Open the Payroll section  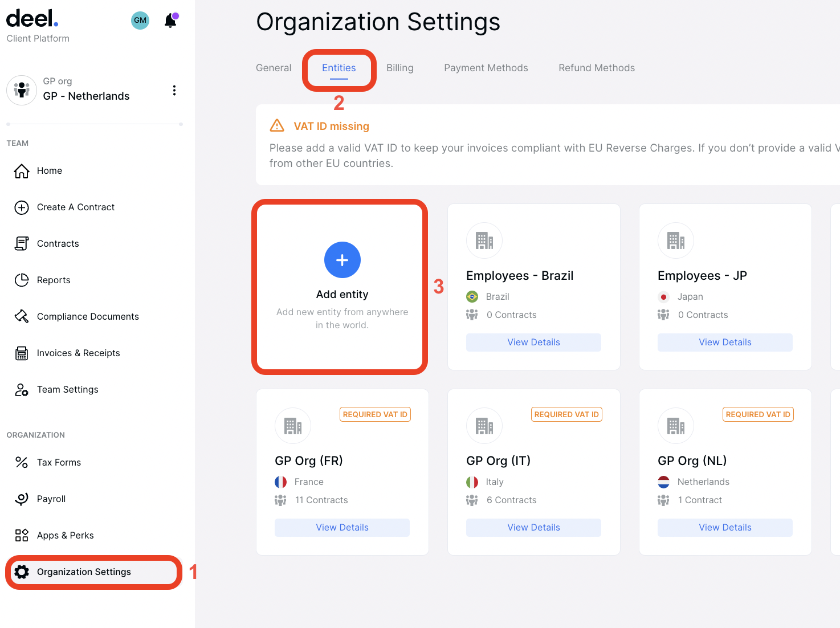[x=52, y=499]
